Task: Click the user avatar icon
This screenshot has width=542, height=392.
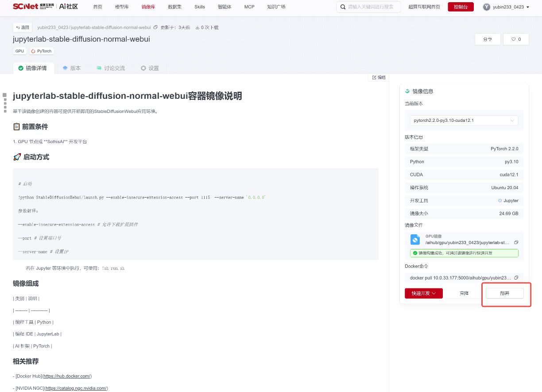Action: (x=487, y=7)
